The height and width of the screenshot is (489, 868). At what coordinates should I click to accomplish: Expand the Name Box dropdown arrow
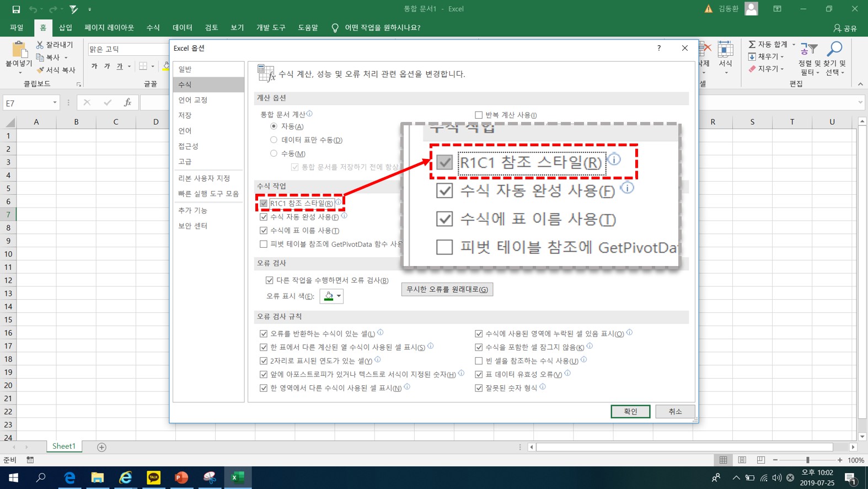point(55,103)
